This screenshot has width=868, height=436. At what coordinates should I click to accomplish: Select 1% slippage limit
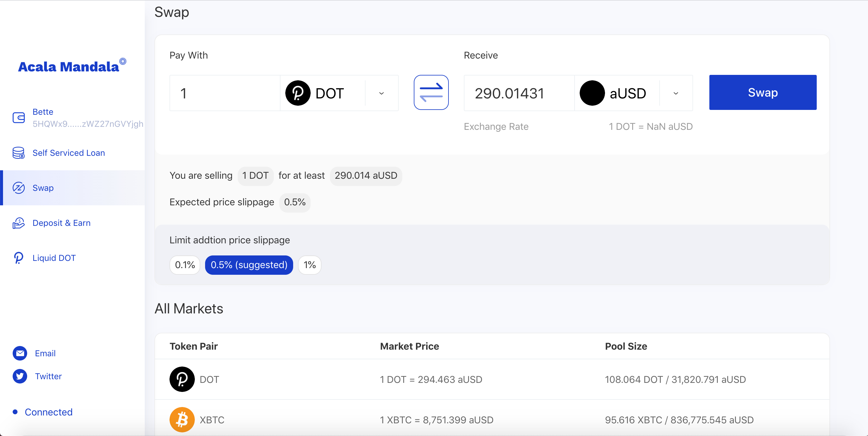pyautogui.click(x=310, y=265)
